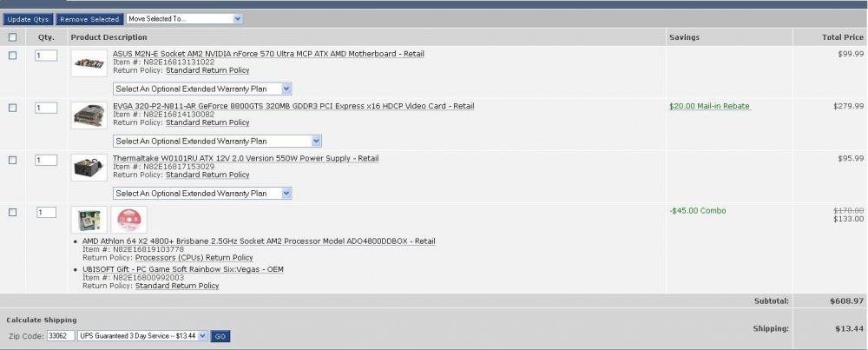Click the Update Qtys button
The height and width of the screenshot is (350, 868).
tap(28, 19)
